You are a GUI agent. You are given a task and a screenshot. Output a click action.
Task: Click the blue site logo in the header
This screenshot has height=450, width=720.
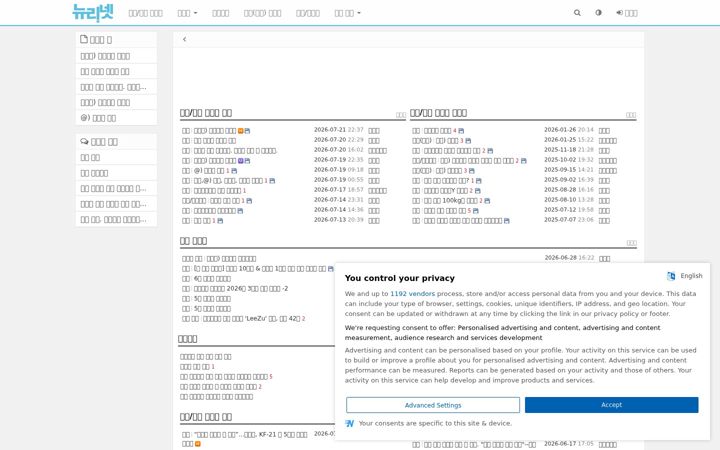pyautogui.click(x=93, y=13)
